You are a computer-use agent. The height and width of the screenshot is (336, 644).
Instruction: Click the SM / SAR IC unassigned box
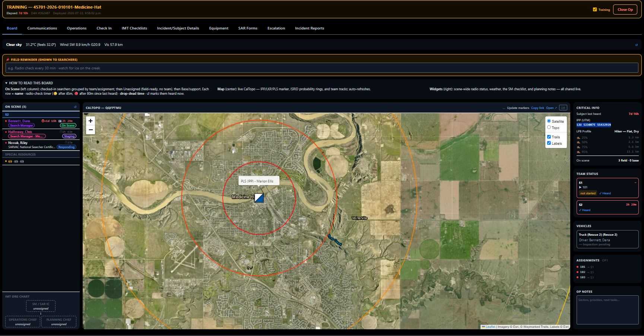pos(41,306)
